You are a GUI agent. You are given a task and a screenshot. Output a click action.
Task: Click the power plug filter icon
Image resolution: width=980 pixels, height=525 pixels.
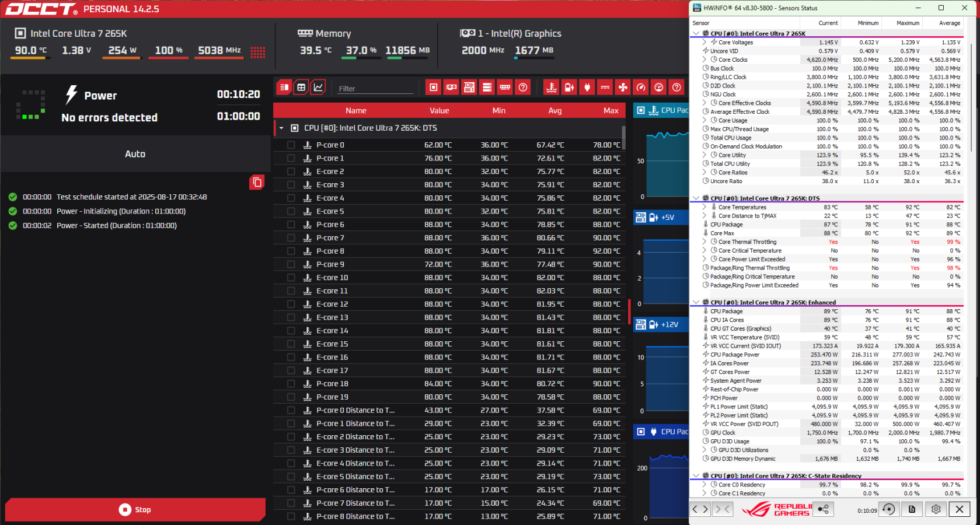587,87
